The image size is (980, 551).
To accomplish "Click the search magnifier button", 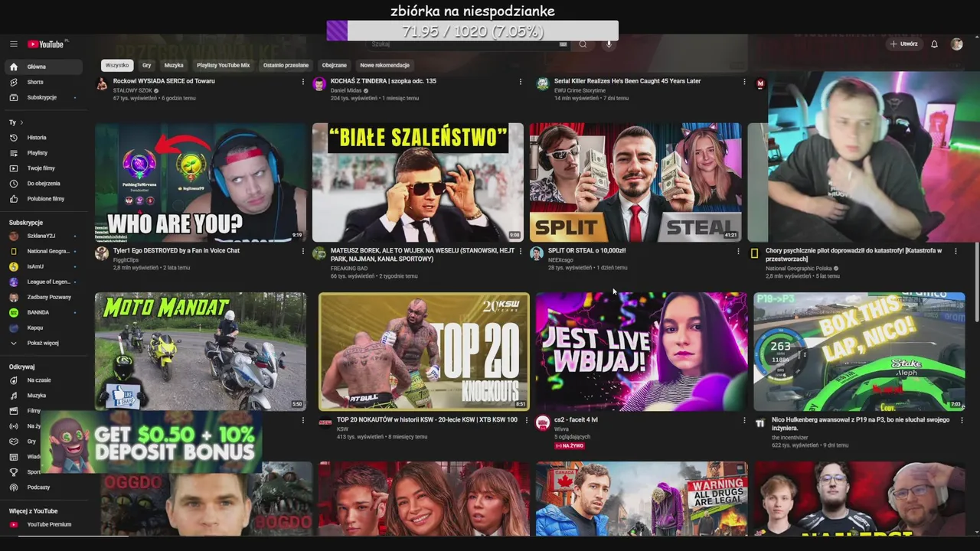I will [583, 44].
